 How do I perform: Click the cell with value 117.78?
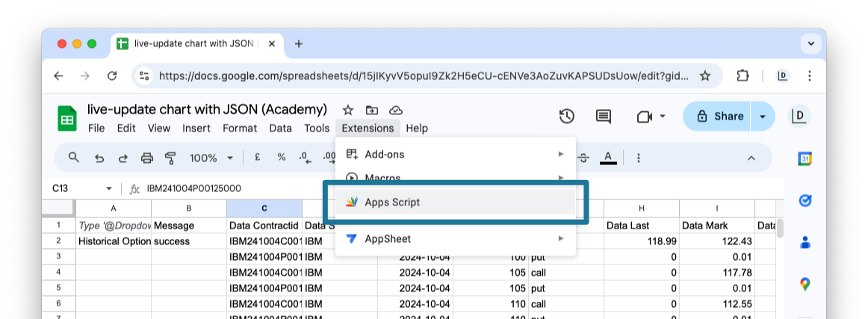(x=717, y=273)
